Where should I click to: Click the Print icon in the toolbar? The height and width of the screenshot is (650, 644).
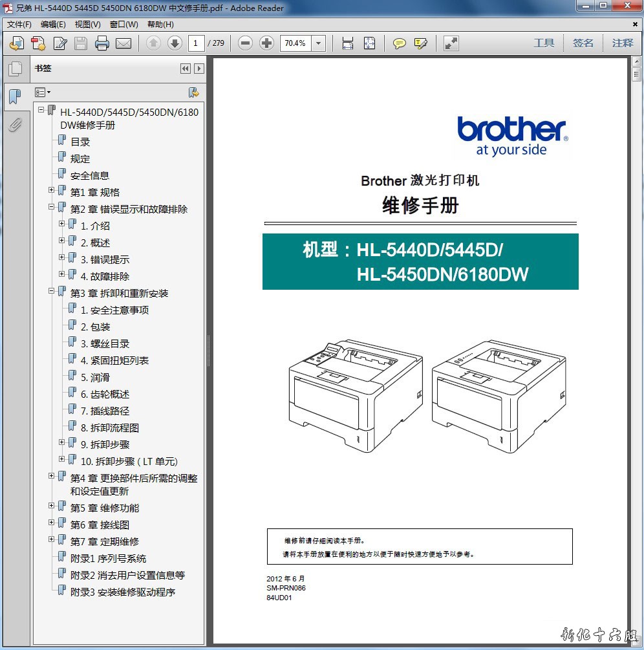coord(102,43)
